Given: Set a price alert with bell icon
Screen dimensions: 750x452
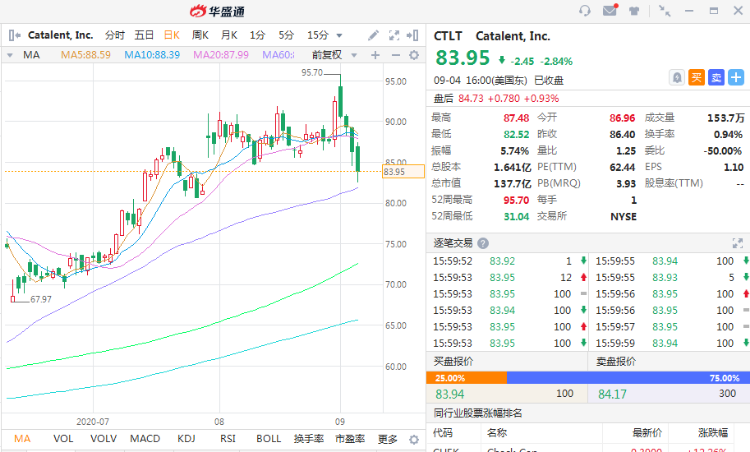Looking at the screenshot, I should click(x=676, y=77).
